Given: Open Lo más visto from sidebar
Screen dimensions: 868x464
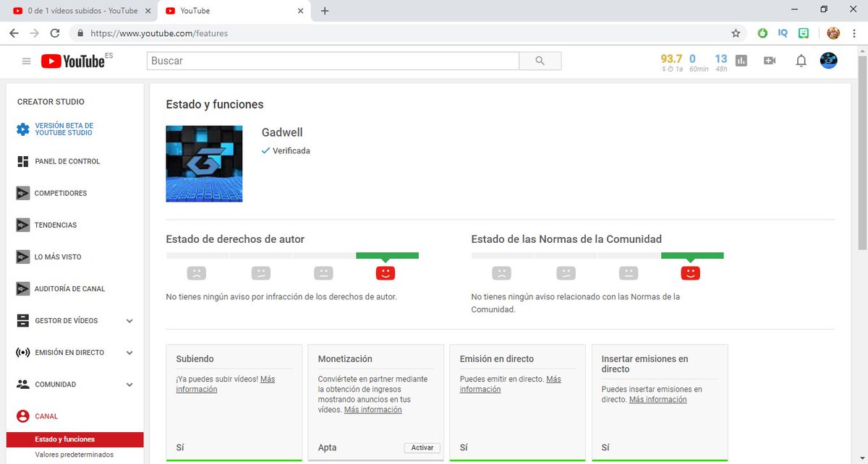Looking at the screenshot, I should tap(58, 257).
